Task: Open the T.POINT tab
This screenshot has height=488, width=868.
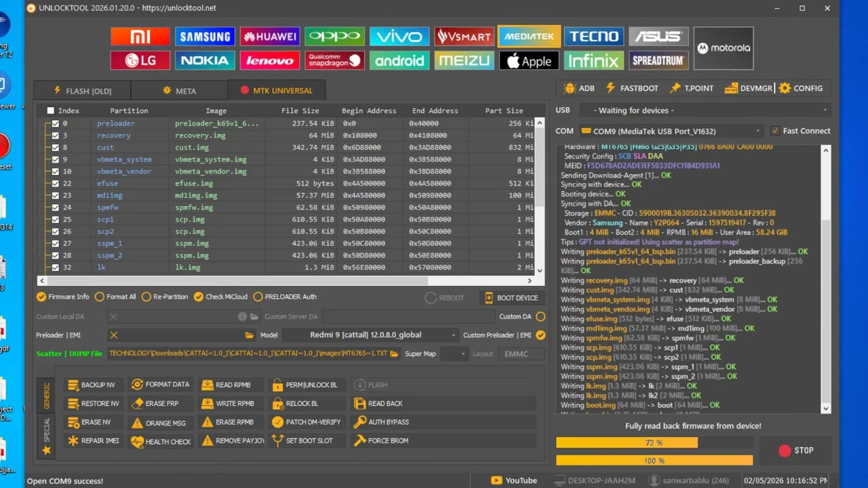Action: tap(692, 88)
